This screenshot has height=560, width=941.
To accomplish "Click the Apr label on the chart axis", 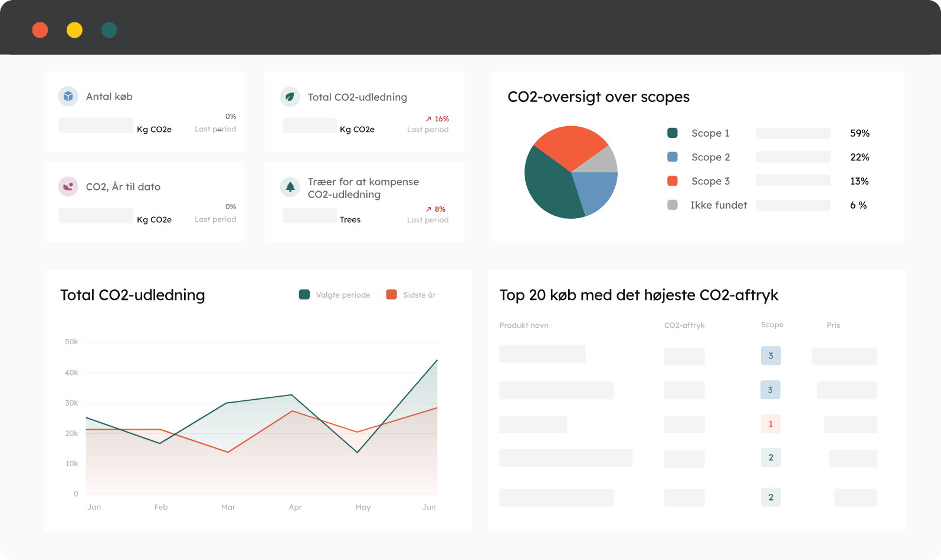I will [x=296, y=507].
